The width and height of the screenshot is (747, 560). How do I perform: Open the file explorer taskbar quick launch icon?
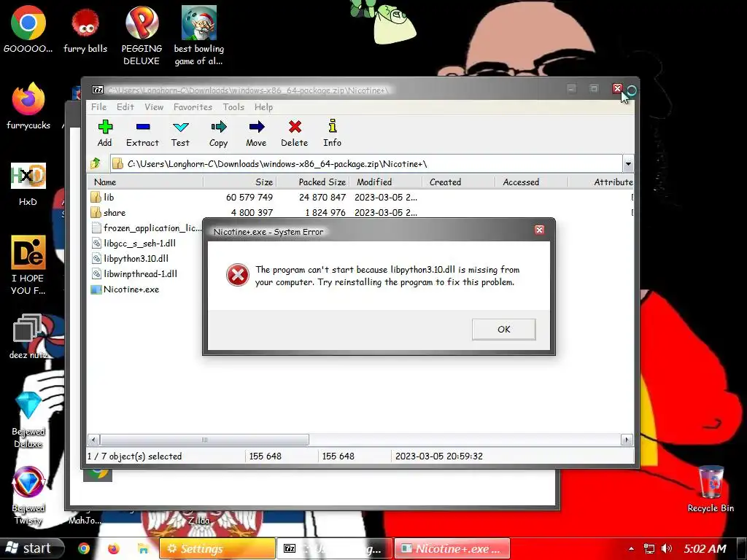click(x=143, y=548)
